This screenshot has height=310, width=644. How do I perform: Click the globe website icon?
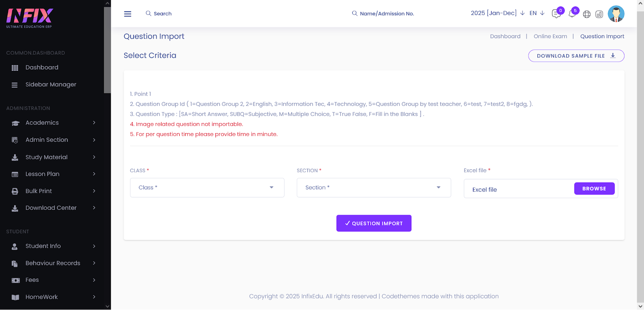pyautogui.click(x=587, y=14)
